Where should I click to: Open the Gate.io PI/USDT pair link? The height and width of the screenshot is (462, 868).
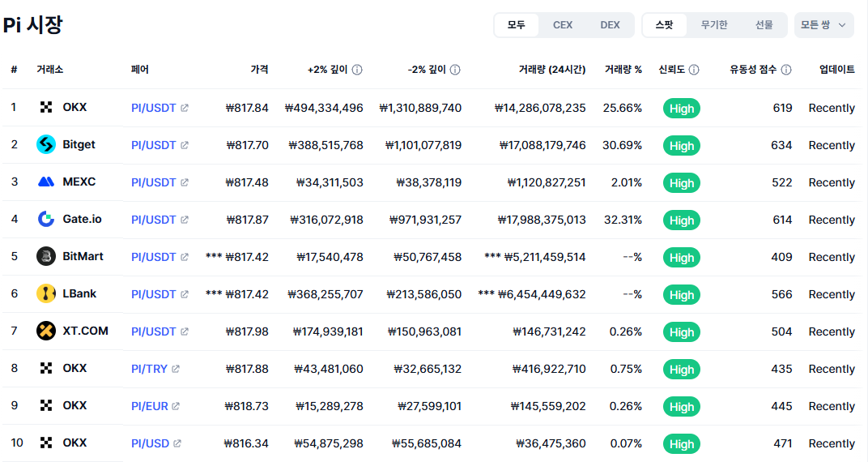point(153,220)
